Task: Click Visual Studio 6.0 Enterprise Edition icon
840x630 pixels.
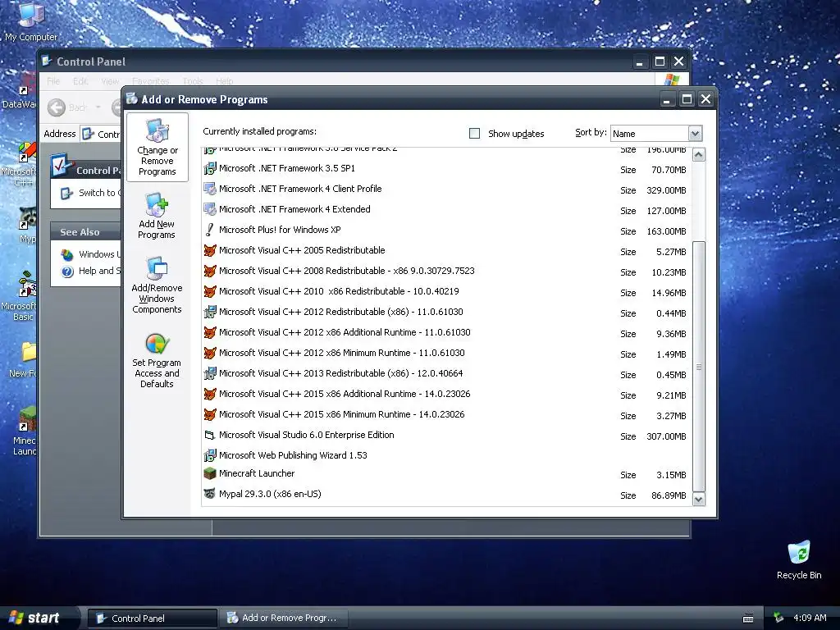Action: click(x=209, y=435)
